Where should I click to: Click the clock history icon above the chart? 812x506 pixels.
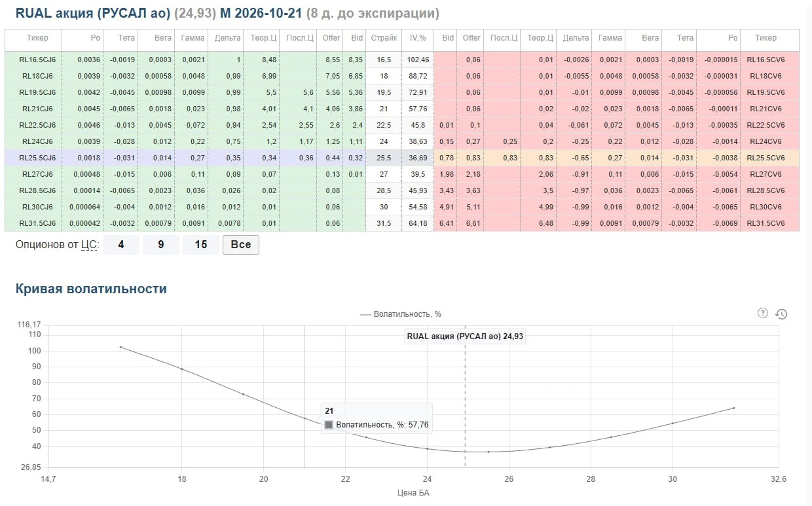pyautogui.click(x=781, y=314)
